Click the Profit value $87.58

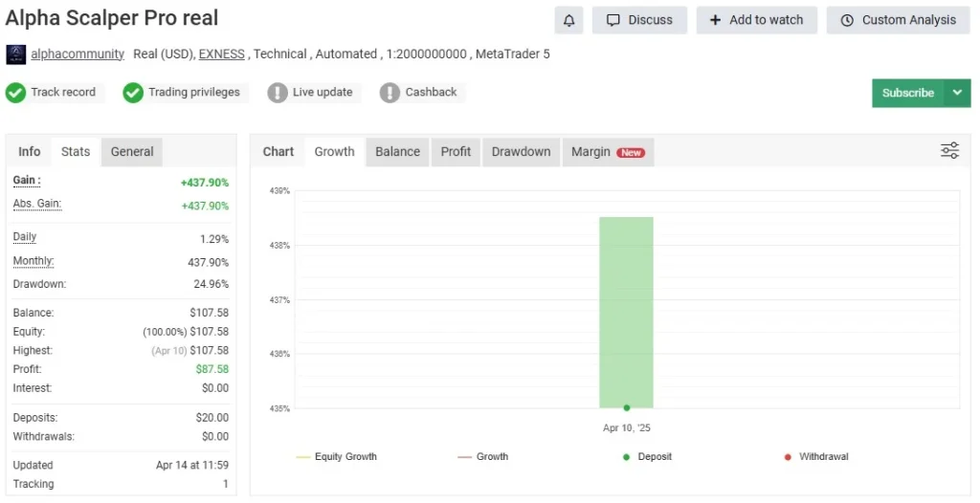pyautogui.click(x=212, y=369)
